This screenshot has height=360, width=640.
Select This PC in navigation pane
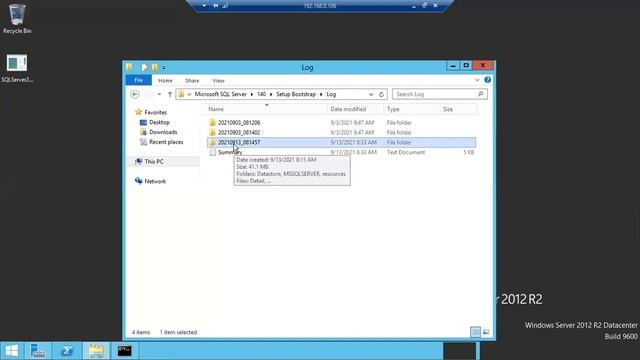(x=154, y=162)
